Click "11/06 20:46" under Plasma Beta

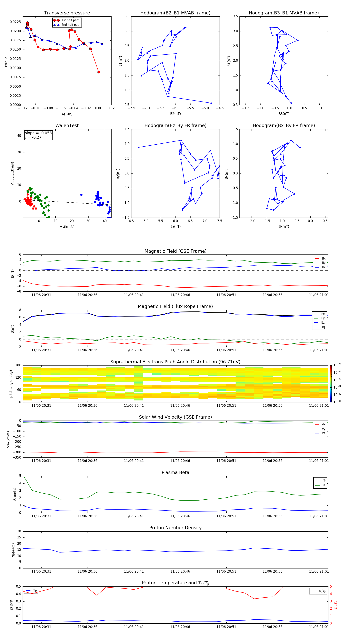(x=180, y=516)
